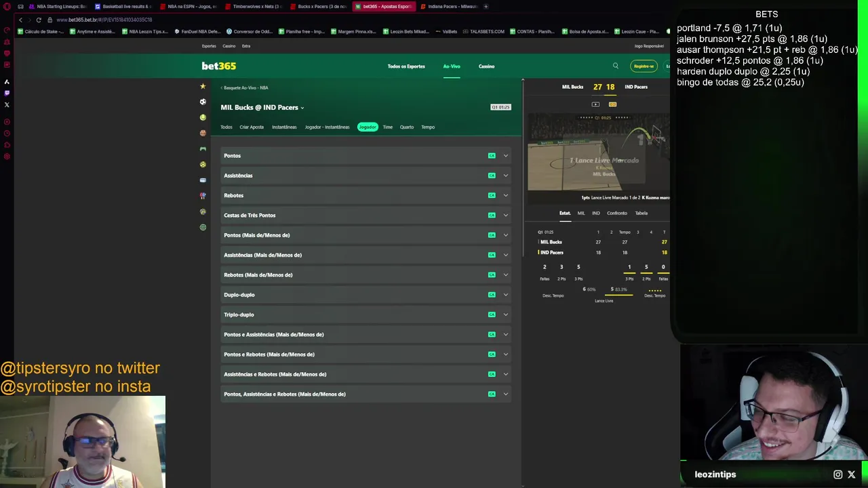Select the Tempo tab
Viewport: 868px width, 488px height.
pyautogui.click(x=428, y=127)
